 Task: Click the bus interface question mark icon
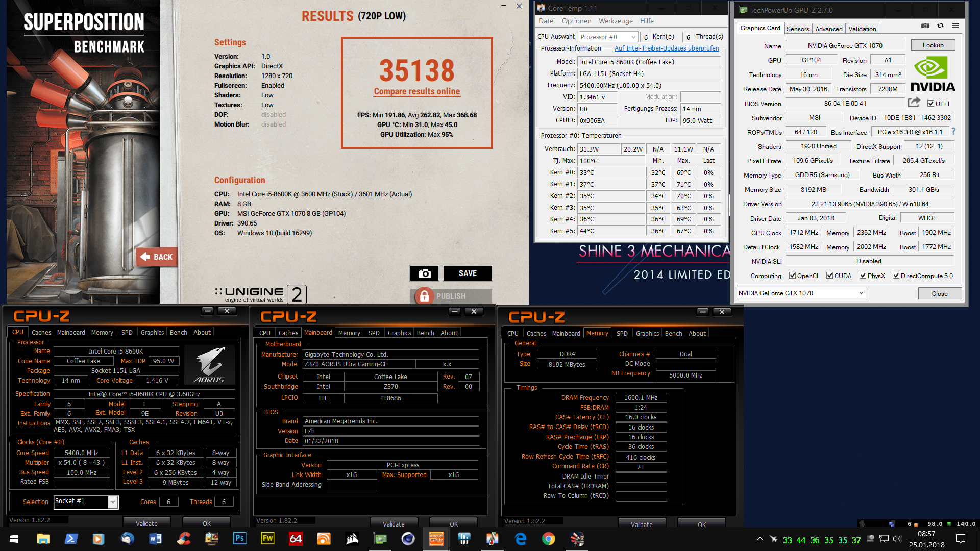point(953,132)
